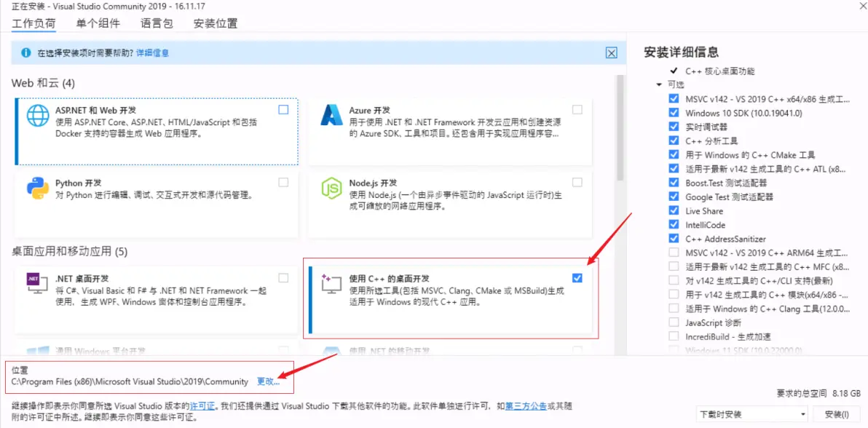
Task: Uncheck the IntelliCode component
Action: tap(673, 225)
